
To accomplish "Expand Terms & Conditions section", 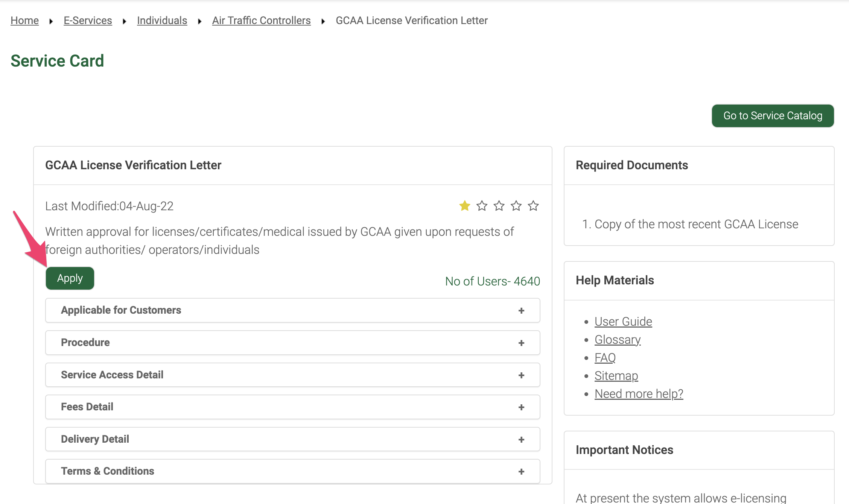I will click(293, 471).
